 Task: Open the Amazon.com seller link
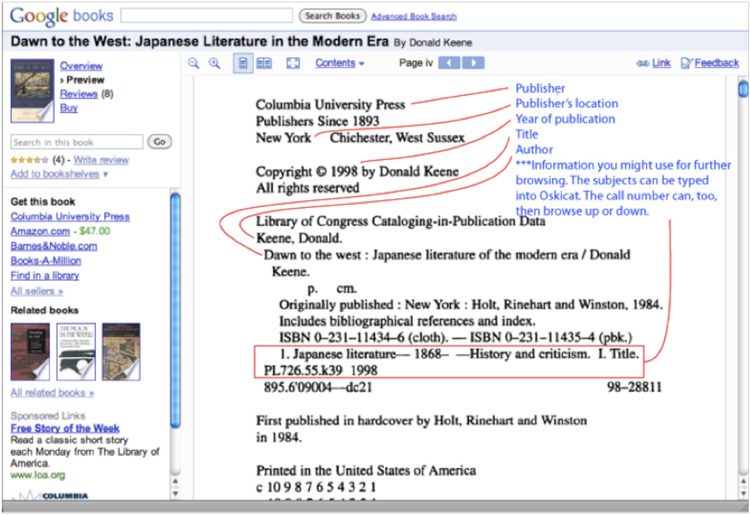[40, 231]
